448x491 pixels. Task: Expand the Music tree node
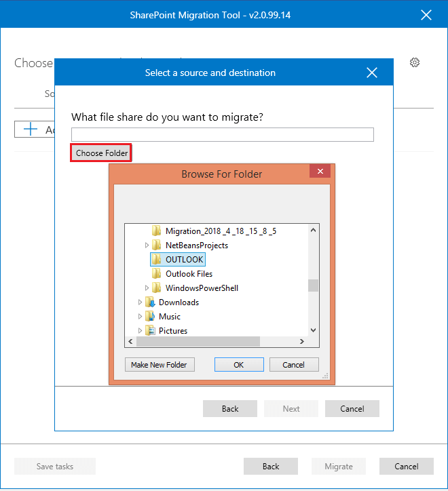[x=140, y=317]
